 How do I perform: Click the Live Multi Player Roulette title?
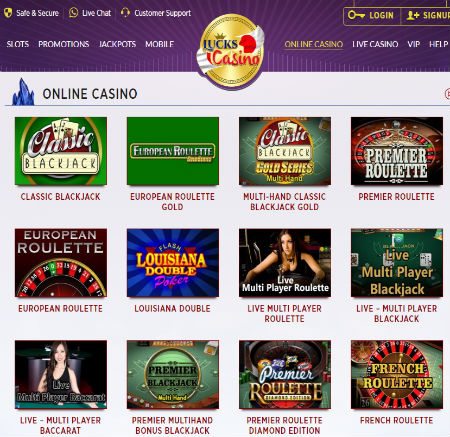pyautogui.click(x=284, y=313)
